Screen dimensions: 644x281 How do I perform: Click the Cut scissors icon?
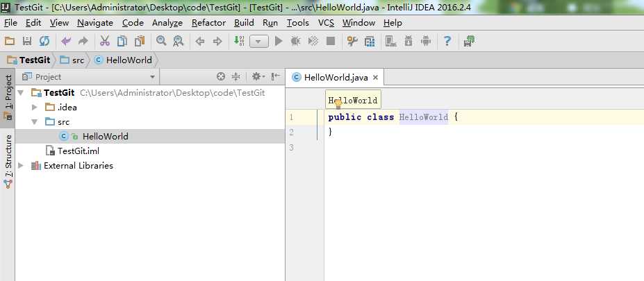(105, 41)
